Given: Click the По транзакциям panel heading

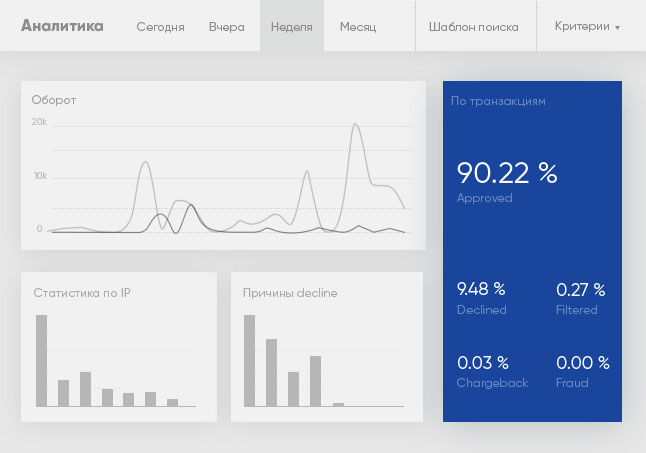Looking at the screenshot, I should pyautogui.click(x=498, y=101).
